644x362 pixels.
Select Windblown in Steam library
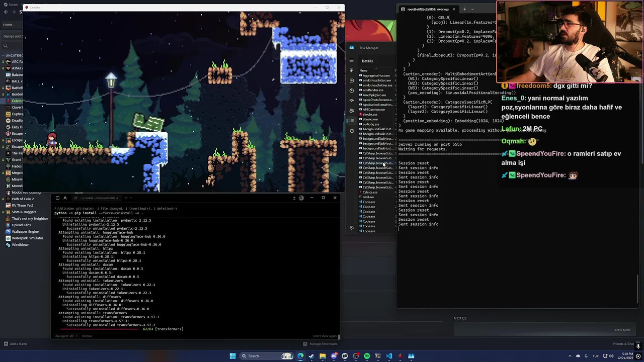click(20, 245)
